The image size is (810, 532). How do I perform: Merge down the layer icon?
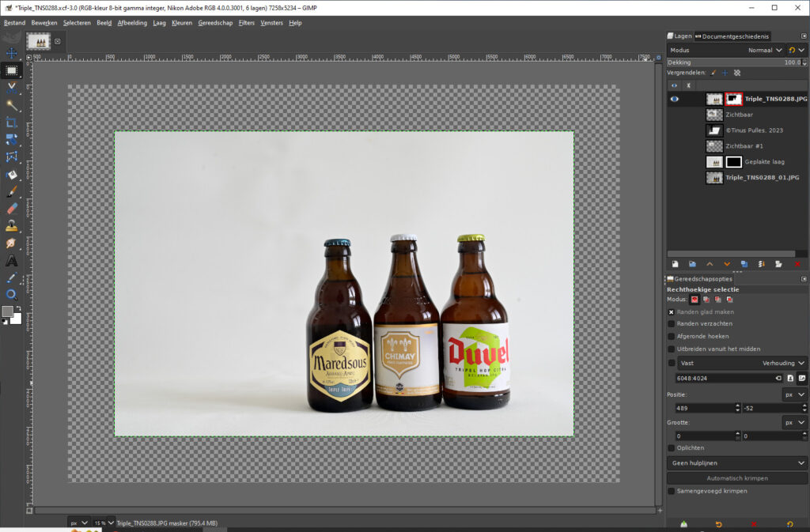click(762, 264)
